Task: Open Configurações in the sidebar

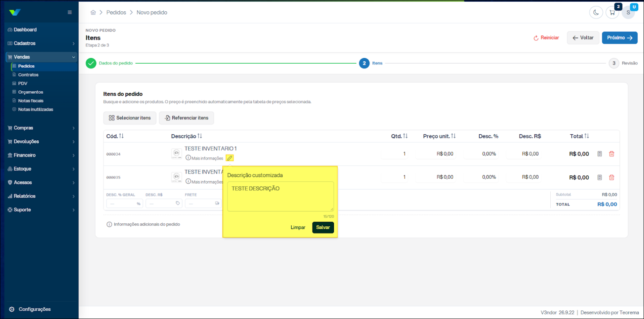Action: (30, 309)
